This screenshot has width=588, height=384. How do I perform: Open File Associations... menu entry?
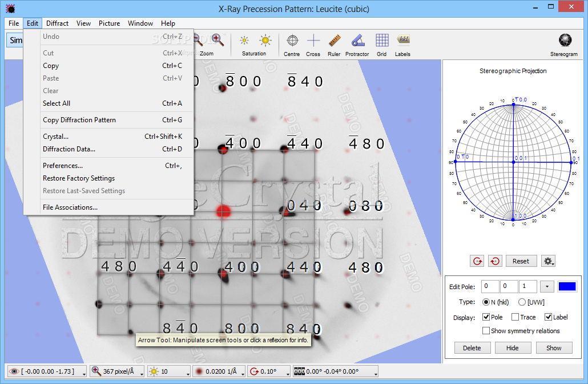pos(108,207)
